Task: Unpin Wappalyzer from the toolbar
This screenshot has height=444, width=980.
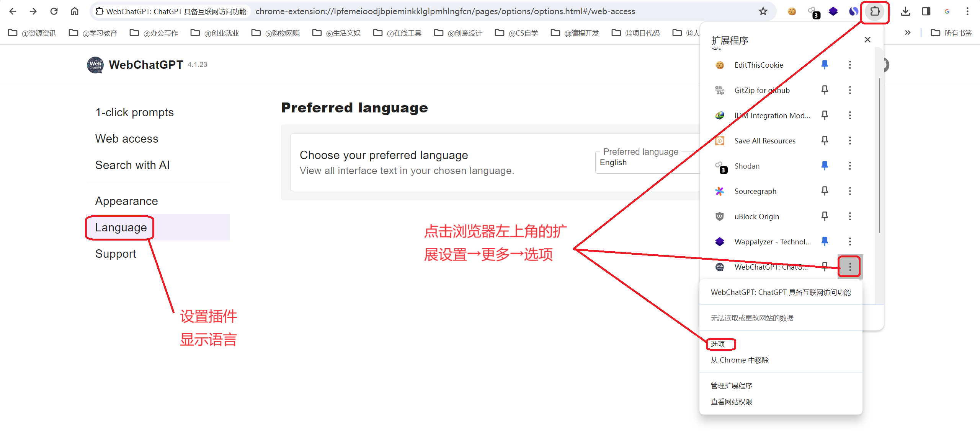Action: (x=825, y=241)
